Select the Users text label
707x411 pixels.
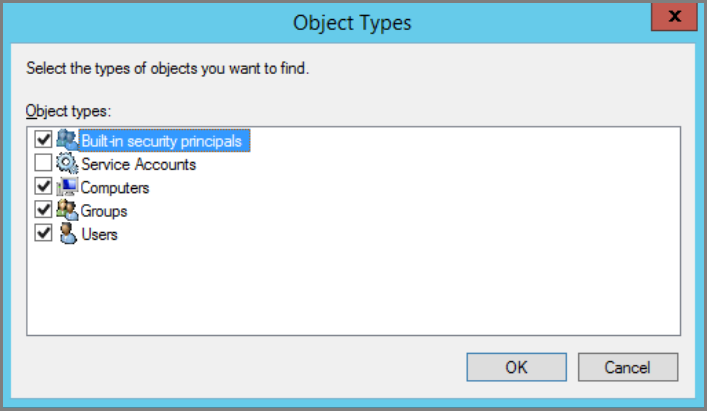99,235
